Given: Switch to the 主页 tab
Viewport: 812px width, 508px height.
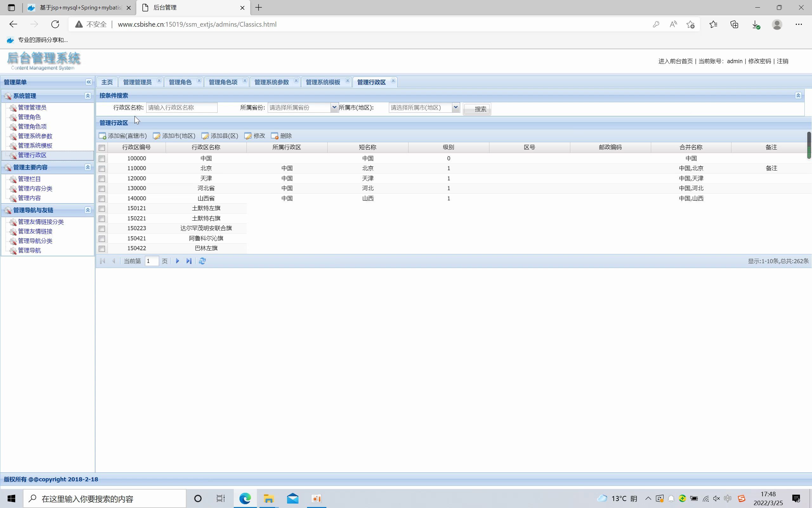Looking at the screenshot, I should (x=107, y=82).
